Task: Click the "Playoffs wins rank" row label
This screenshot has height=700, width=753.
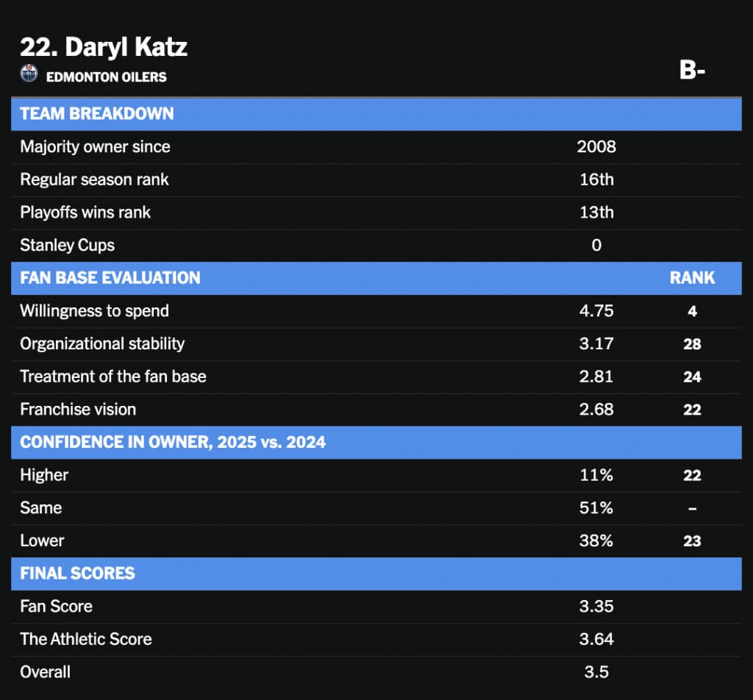Action: click(85, 213)
